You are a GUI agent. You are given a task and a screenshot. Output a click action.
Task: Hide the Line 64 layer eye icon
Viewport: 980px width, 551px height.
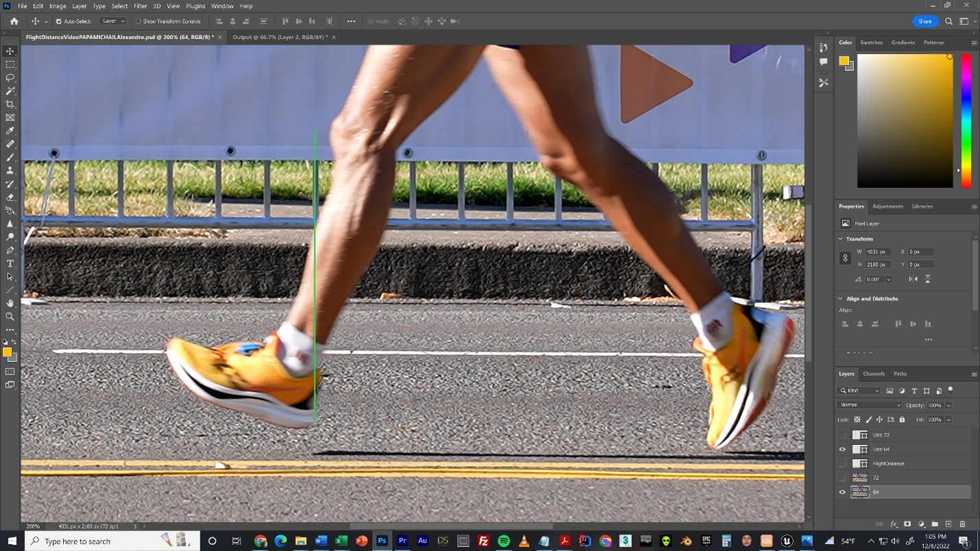tap(842, 450)
